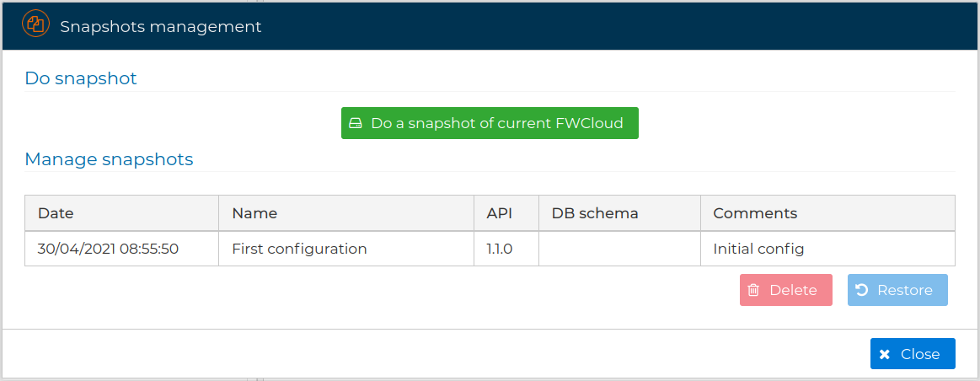Click the Initial config comment cell

coord(827,249)
